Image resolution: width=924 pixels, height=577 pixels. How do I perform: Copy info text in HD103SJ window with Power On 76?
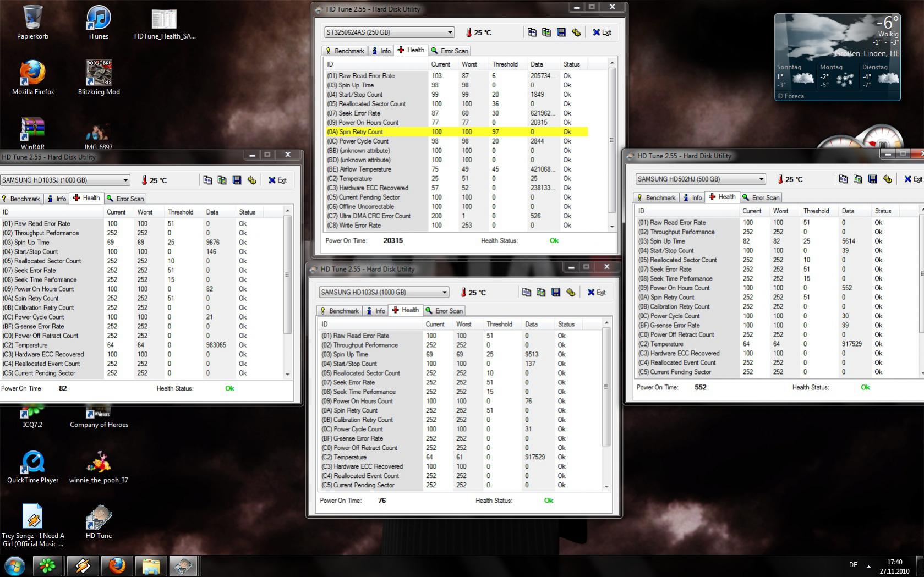point(527,292)
